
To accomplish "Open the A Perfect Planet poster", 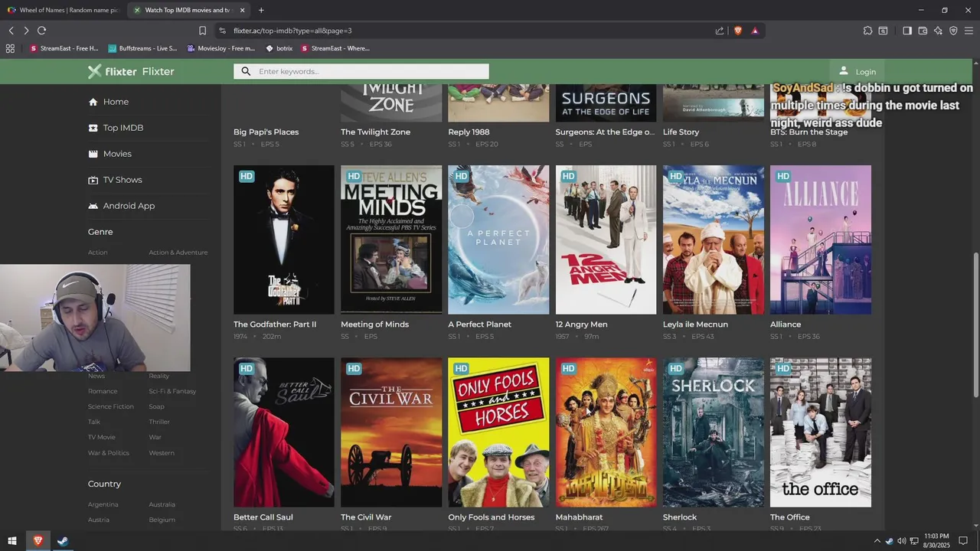I will click(x=498, y=240).
